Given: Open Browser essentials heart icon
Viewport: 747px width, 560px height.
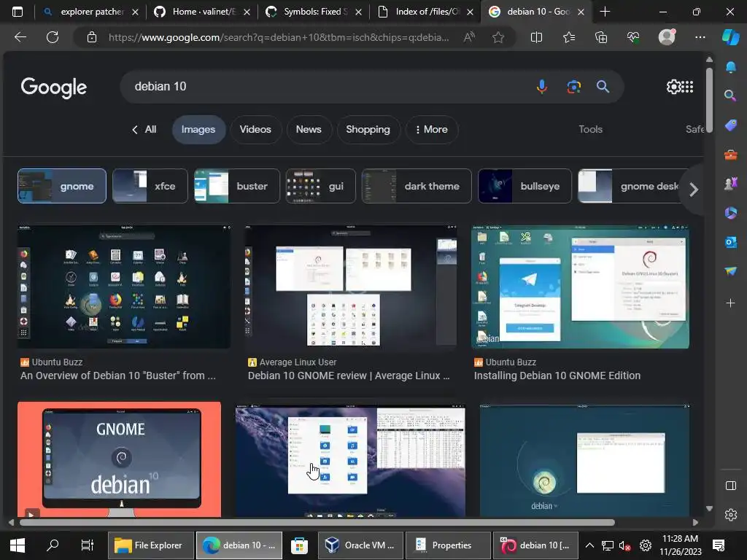Looking at the screenshot, I should (x=633, y=37).
